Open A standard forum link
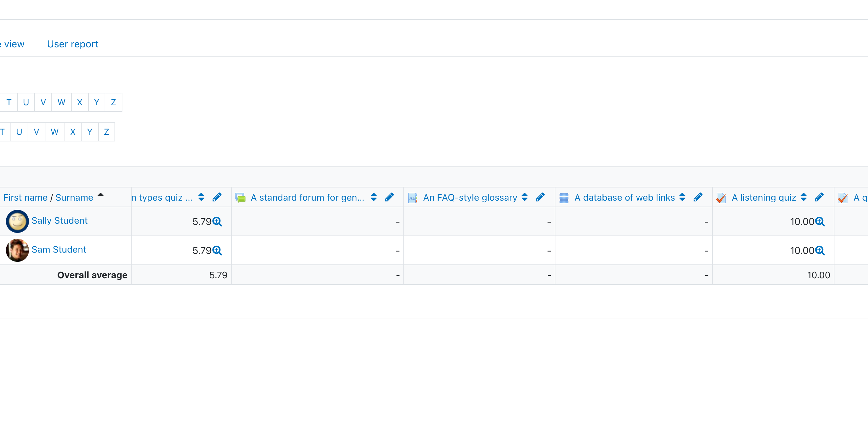Screen dimensions: 868x446 click(x=307, y=197)
